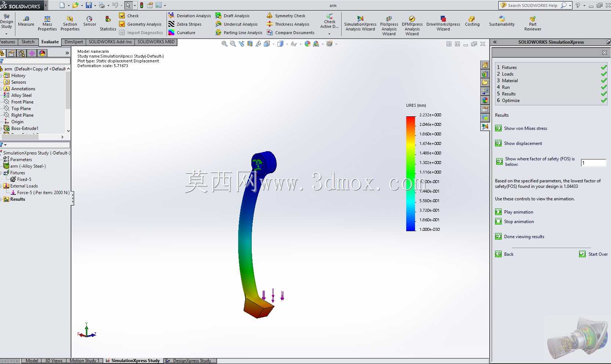Open the Statistics tool
The width and height of the screenshot is (611, 364).
pyautogui.click(x=108, y=23)
